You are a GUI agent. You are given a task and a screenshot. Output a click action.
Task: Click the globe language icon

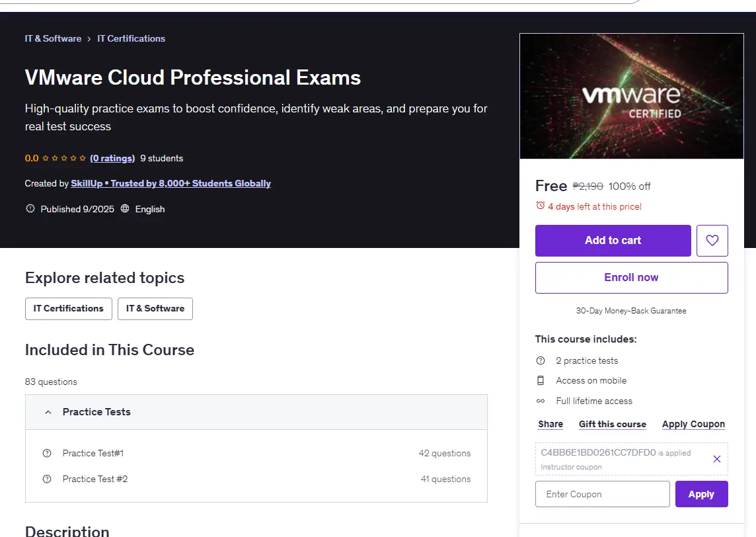pos(125,208)
